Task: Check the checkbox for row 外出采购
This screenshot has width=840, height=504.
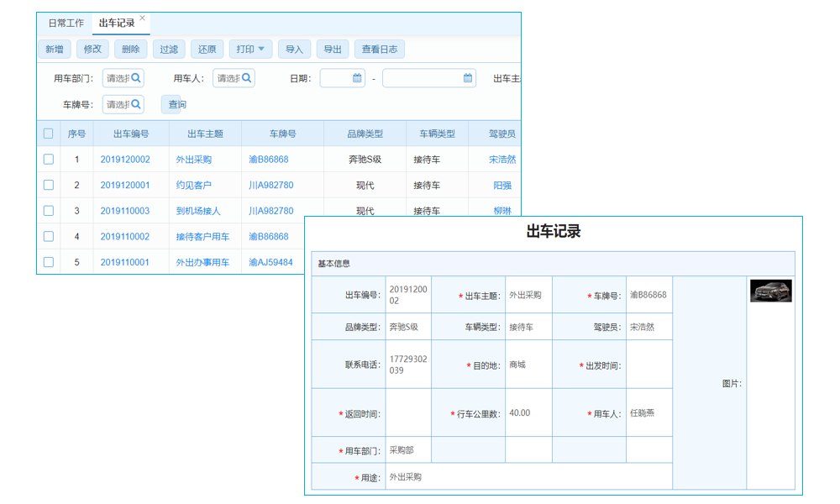Action: [x=48, y=159]
